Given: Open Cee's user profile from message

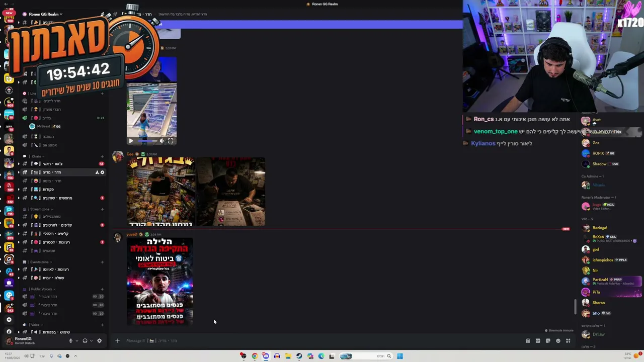Looking at the screenshot, I should [130, 154].
